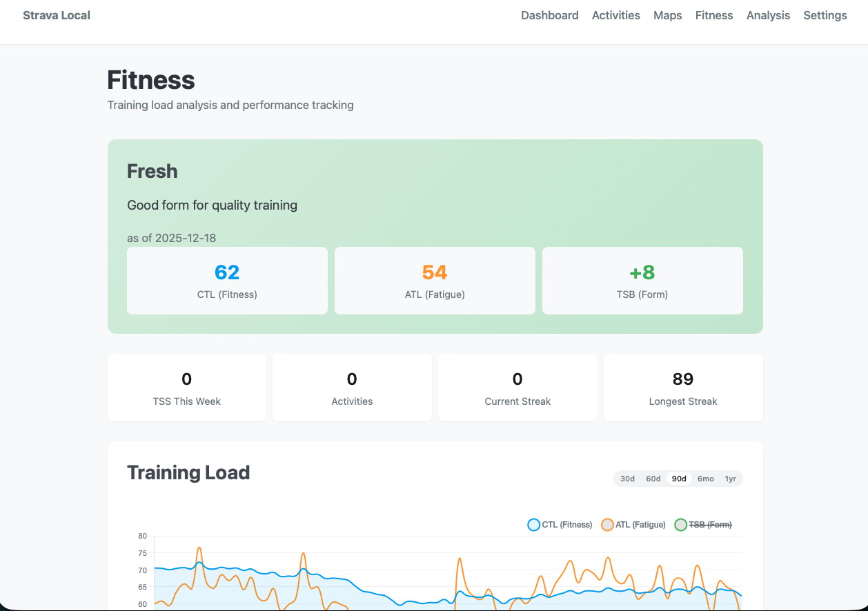Open the Settings page
This screenshot has height=611, width=868.
tap(825, 14)
